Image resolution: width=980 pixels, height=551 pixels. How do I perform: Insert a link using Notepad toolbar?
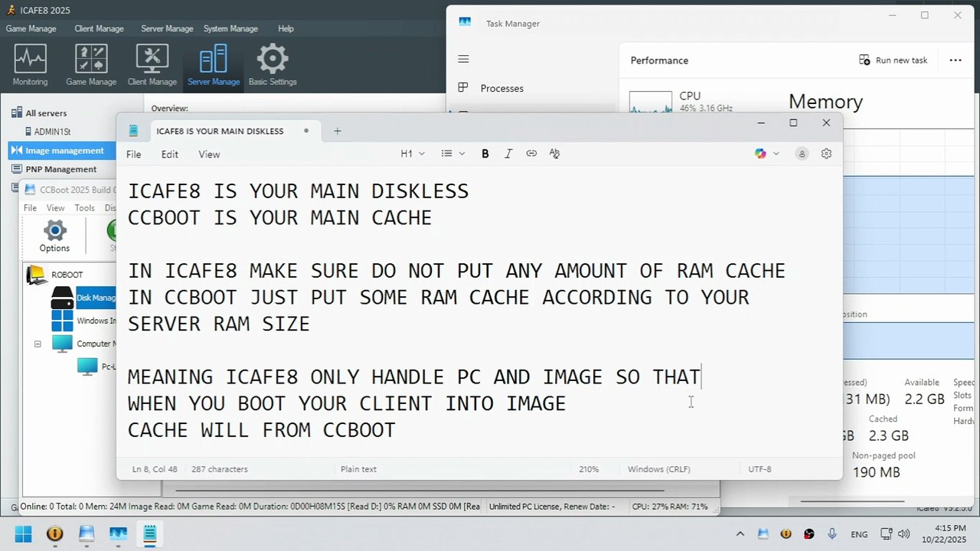(531, 154)
